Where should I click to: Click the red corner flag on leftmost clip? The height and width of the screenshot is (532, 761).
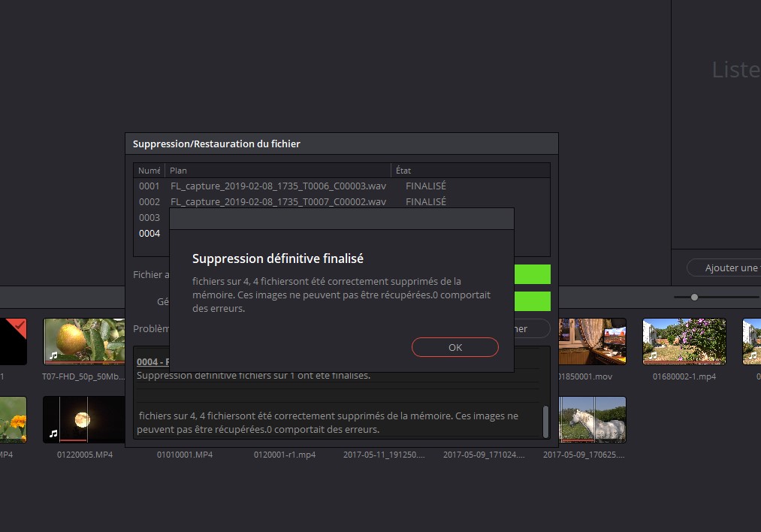tap(19, 325)
